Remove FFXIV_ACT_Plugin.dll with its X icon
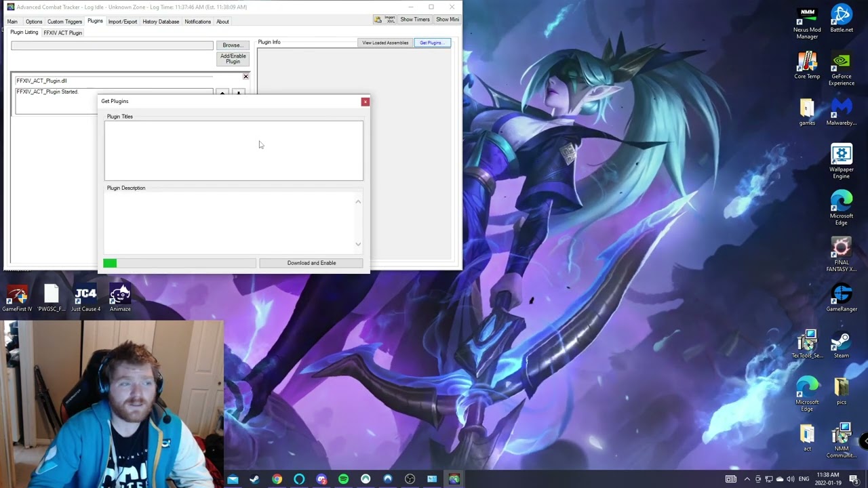 245,77
